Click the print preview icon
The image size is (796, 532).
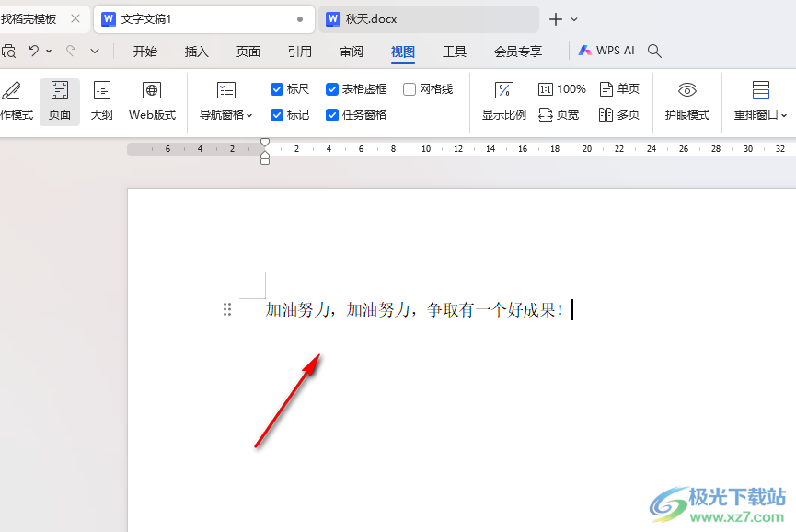[x=8, y=51]
